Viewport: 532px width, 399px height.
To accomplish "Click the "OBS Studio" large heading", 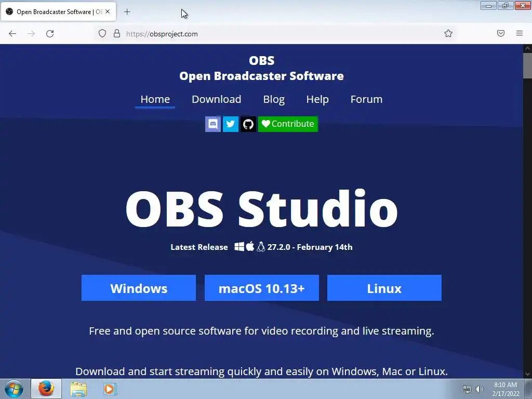I will 262,209.
